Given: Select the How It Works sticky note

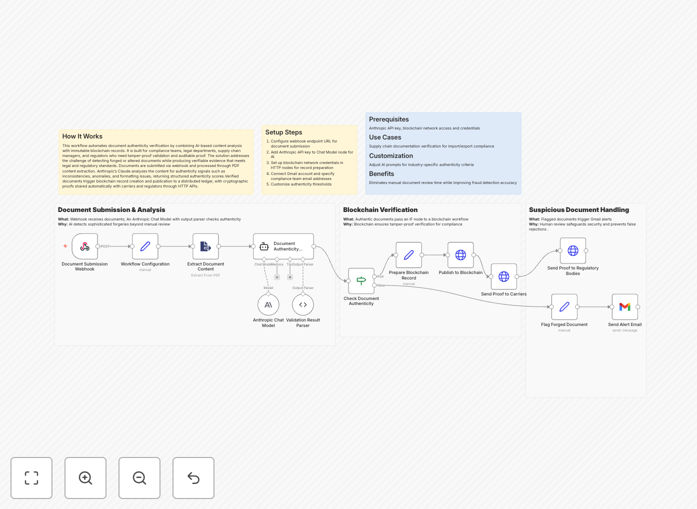Looking at the screenshot, I should coord(156,162).
